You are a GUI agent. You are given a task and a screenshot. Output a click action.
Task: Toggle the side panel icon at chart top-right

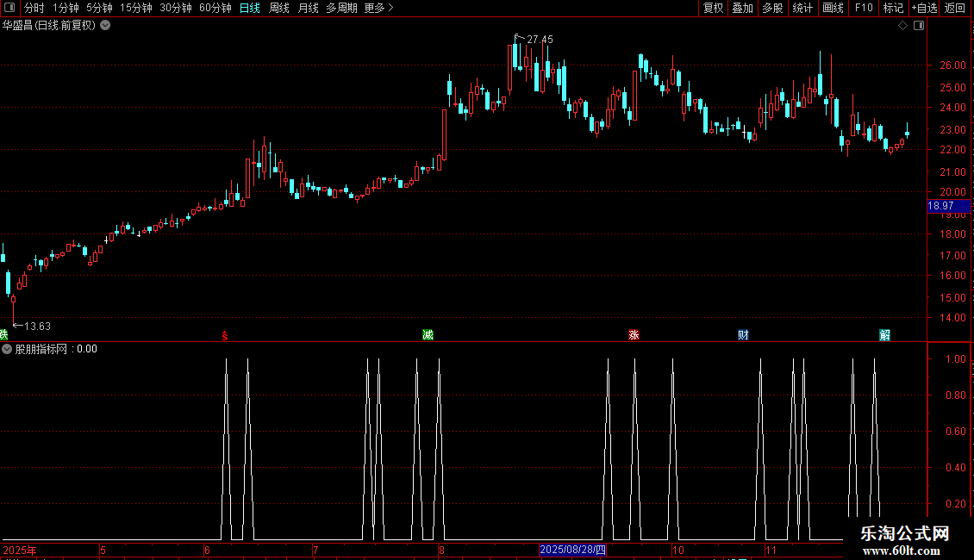click(x=919, y=26)
